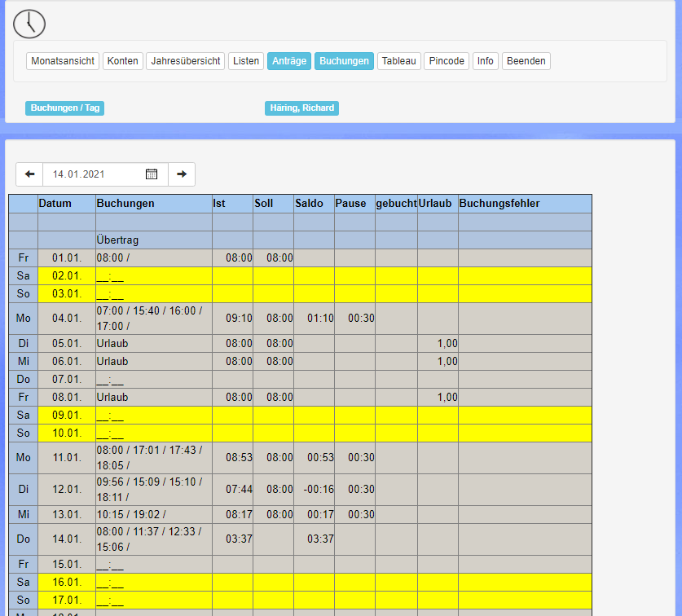Click the empty booking on 07.01.
This screenshot has width=682, height=616.
pyautogui.click(x=110, y=380)
